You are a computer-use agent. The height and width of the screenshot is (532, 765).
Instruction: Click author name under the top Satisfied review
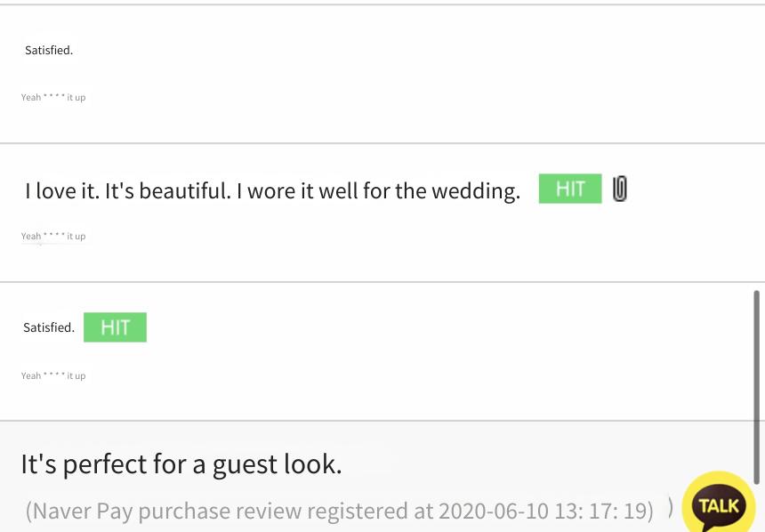[x=53, y=97]
